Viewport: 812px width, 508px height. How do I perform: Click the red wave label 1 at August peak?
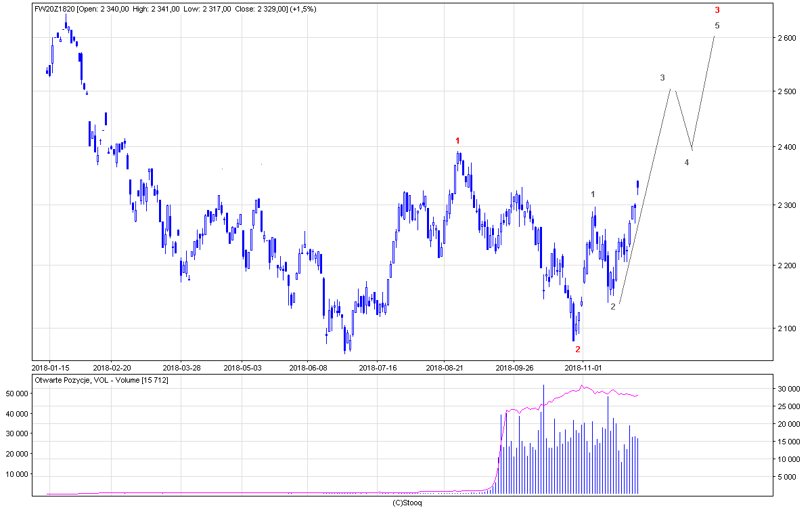pos(457,141)
